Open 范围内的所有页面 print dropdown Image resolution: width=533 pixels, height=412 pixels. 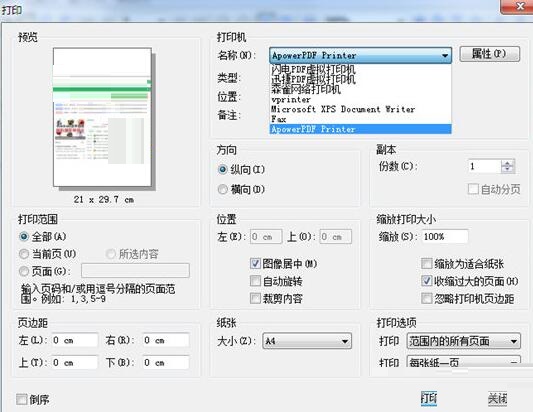(464, 341)
